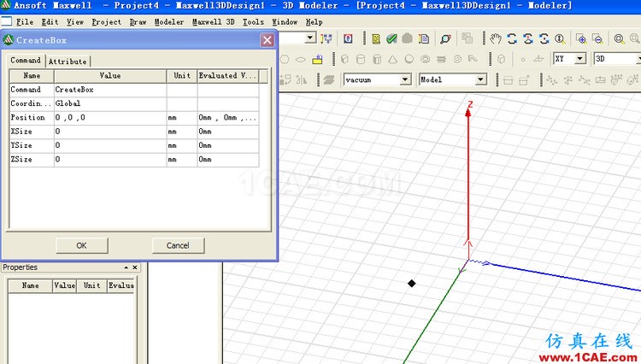The width and height of the screenshot is (641, 364).
Task: Select the Draw Regular Polyhedron icon
Action: (377, 59)
